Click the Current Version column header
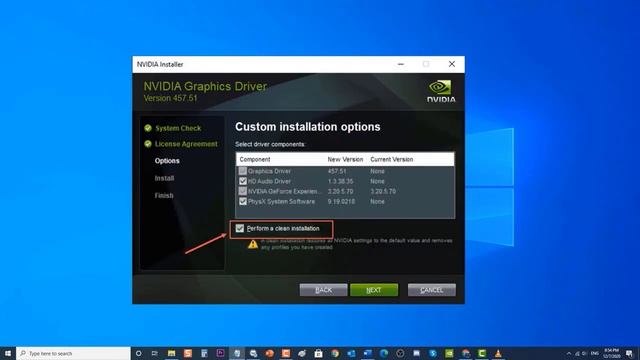 click(x=391, y=159)
